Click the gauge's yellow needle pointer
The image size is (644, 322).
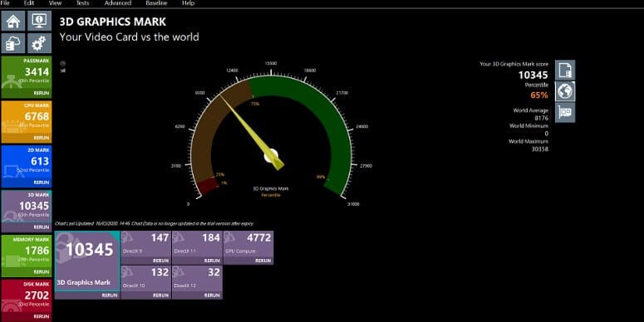click(x=252, y=132)
